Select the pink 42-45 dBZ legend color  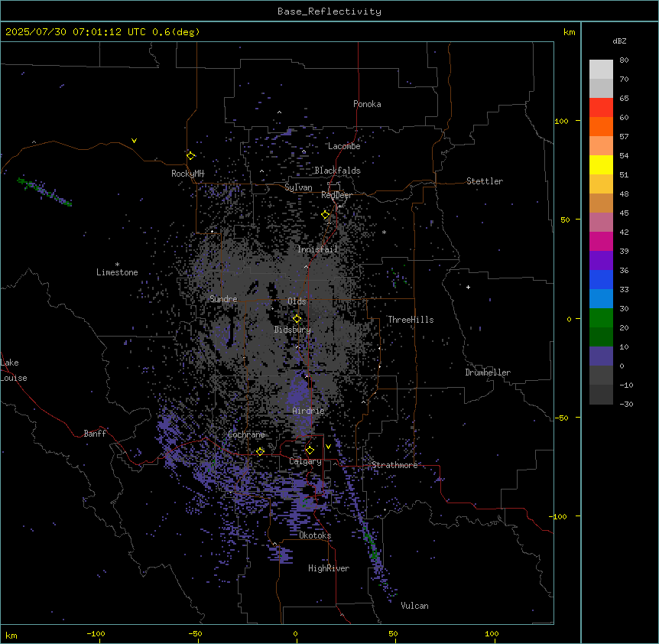pos(601,223)
